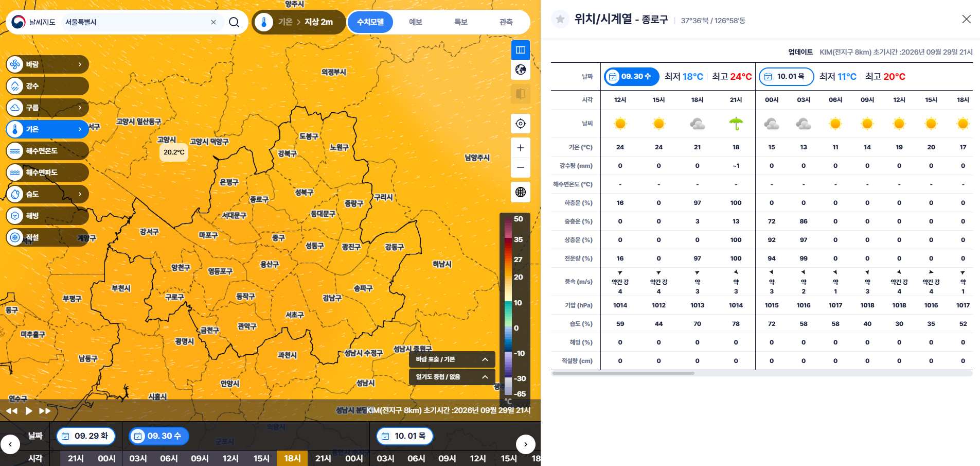The width and height of the screenshot is (980, 466).
Task: Clear the 서울특별시 search text
Action: coord(213,22)
